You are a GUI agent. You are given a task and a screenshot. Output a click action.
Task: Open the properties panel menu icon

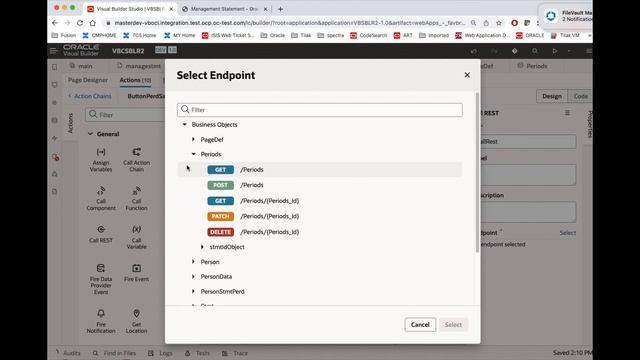tap(567, 113)
